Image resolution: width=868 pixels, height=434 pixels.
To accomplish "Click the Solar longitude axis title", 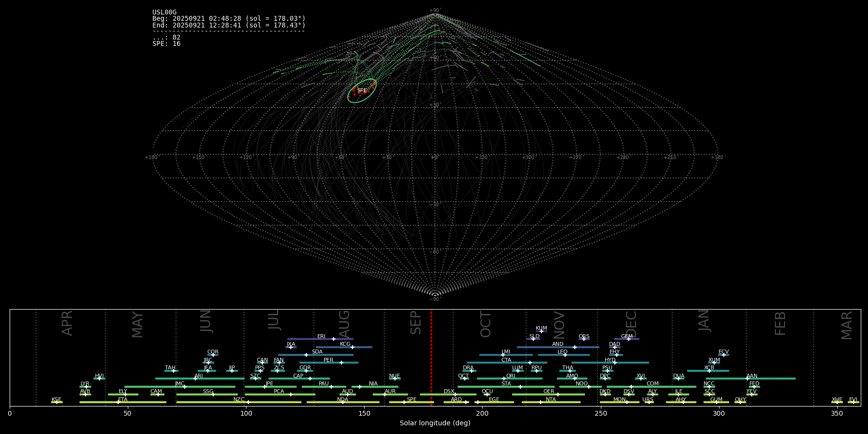I will click(434, 423).
